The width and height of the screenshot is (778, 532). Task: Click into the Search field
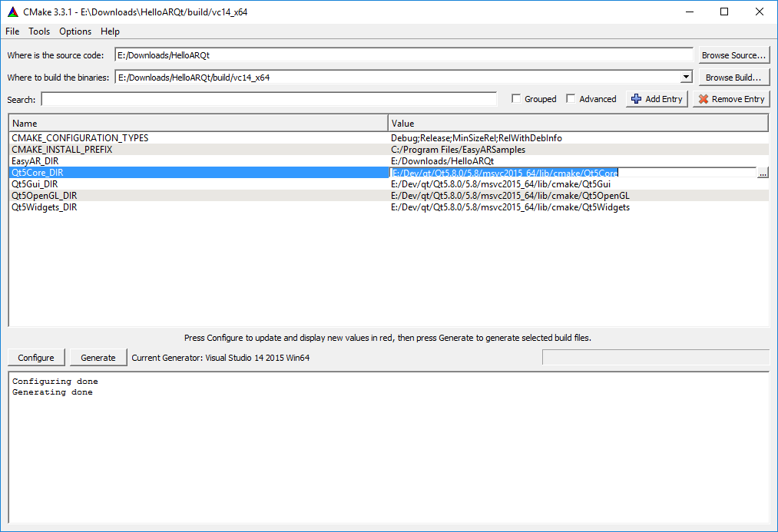(x=269, y=99)
